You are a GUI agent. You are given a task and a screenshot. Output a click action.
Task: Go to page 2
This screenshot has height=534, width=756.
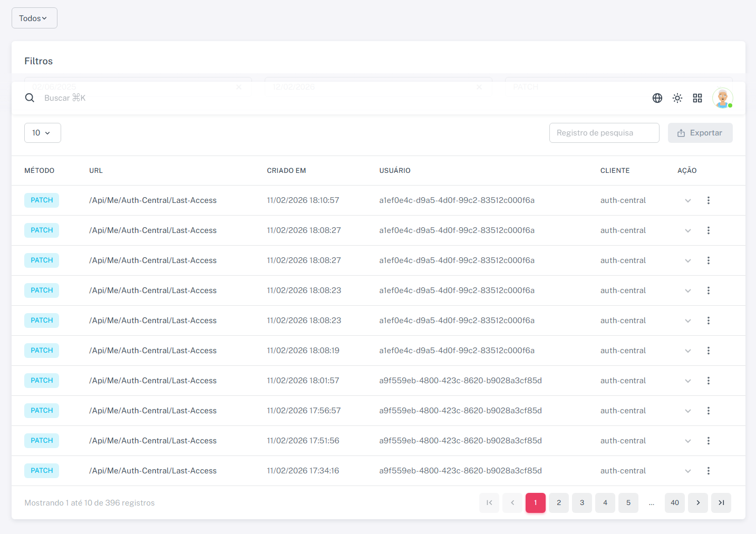click(x=559, y=503)
